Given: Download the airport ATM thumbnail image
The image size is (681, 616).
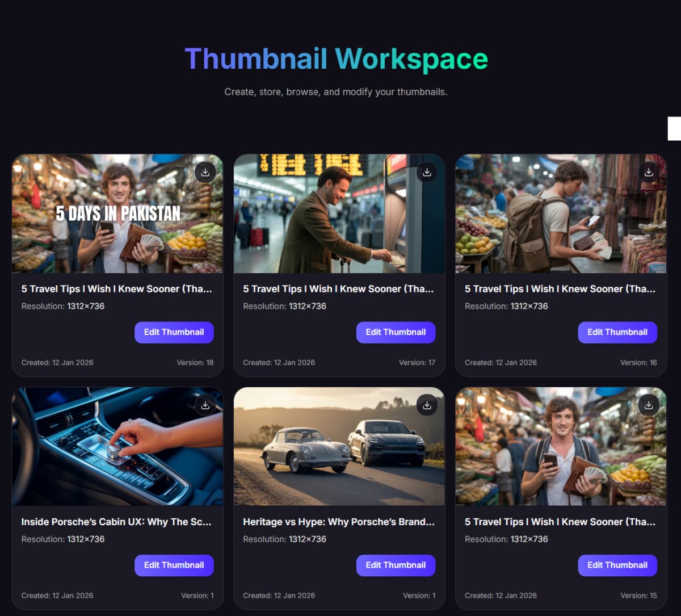Looking at the screenshot, I should pyautogui.click(x=427, y=172).
